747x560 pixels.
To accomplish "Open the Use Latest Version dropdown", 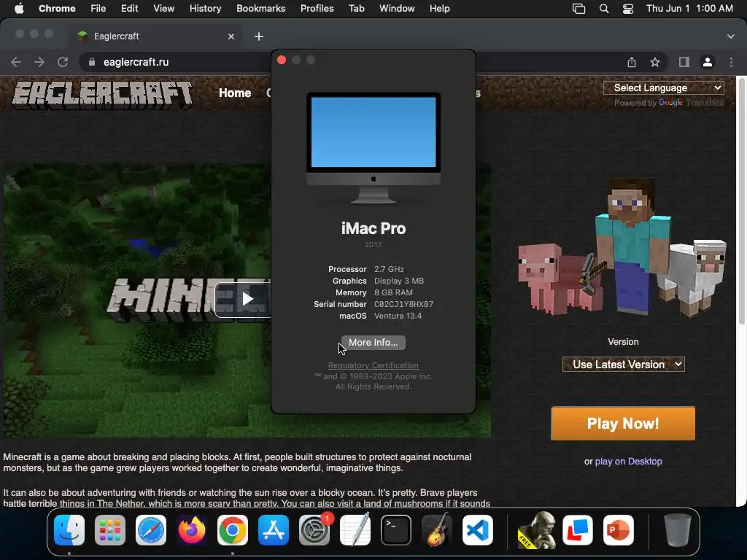I will click(623, 365).
